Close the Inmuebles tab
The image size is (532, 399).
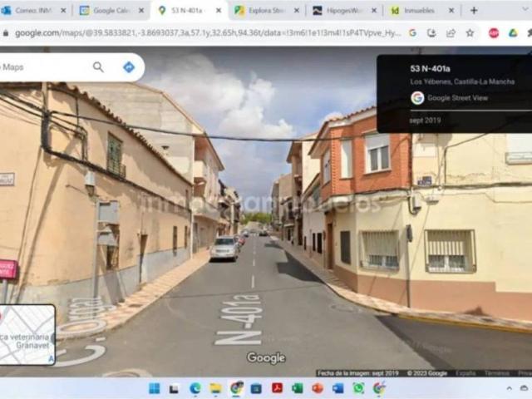[451, 11]
